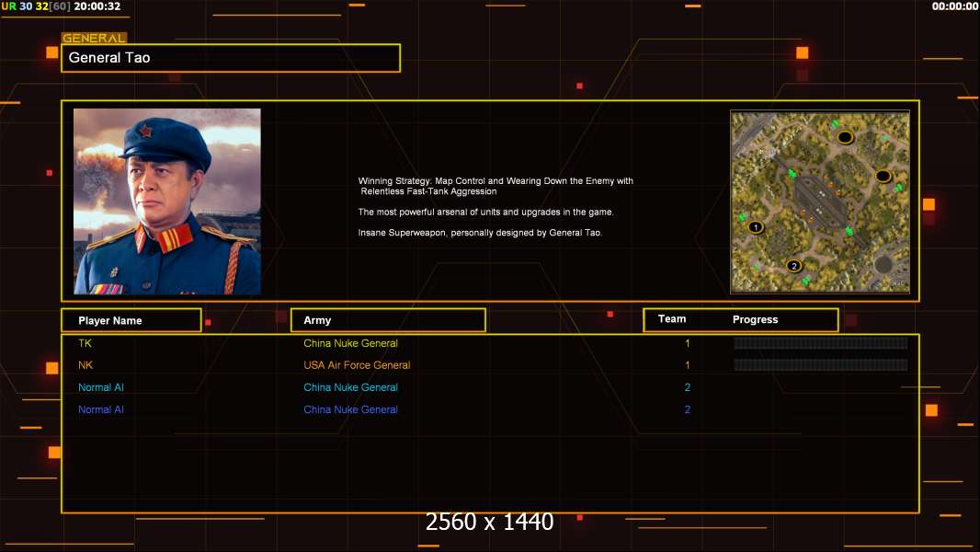
Task: Click the Player Name column header
Action: click(131, 320)
